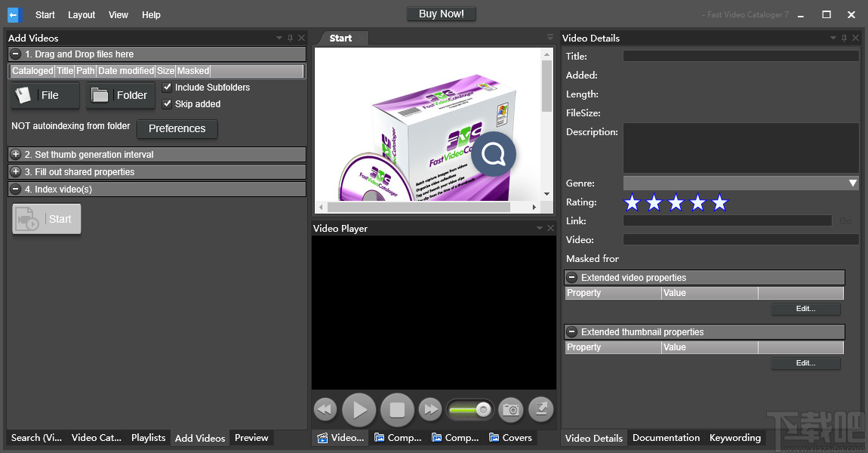Adjust the volume slider in Video Player

point(469,409)
